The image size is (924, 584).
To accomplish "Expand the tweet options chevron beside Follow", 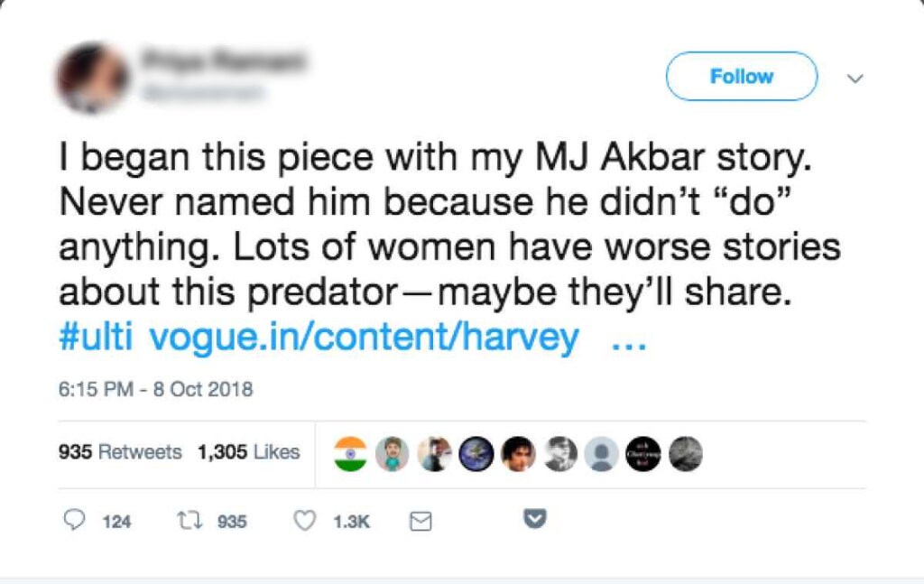I will [x=855, y=79].
